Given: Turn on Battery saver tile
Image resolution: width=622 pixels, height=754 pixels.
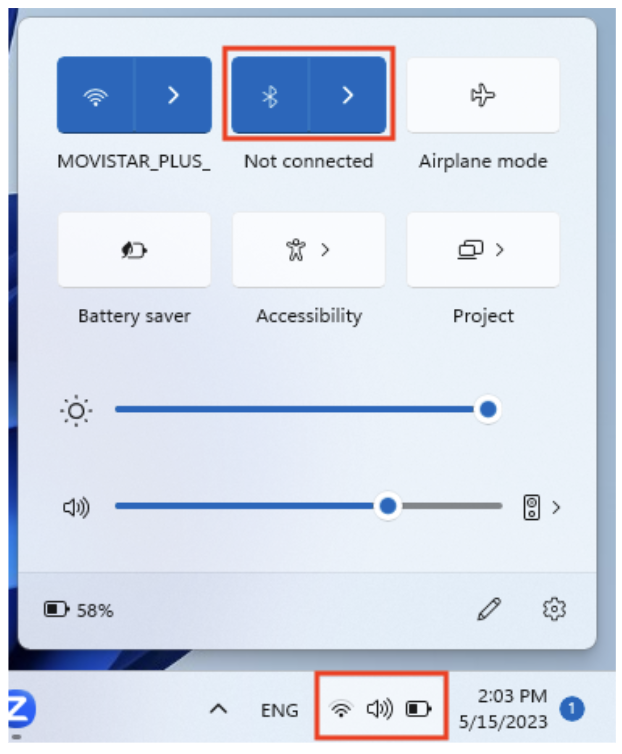Looking at the screenshot, I should pos(134,250).
